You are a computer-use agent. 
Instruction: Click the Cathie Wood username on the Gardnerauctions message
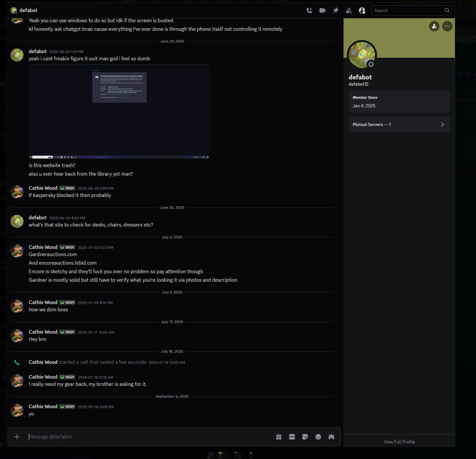tap(43, 247)
